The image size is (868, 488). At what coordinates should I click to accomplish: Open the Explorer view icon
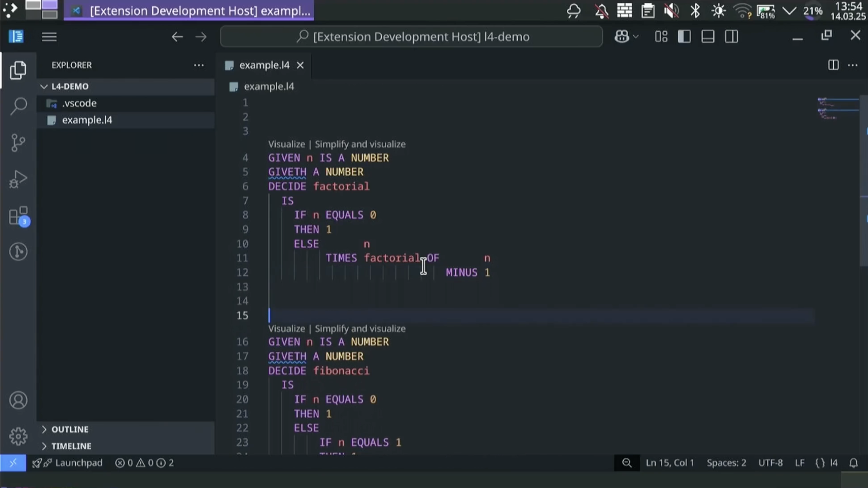pyautogui.click(x=18, y=70)
